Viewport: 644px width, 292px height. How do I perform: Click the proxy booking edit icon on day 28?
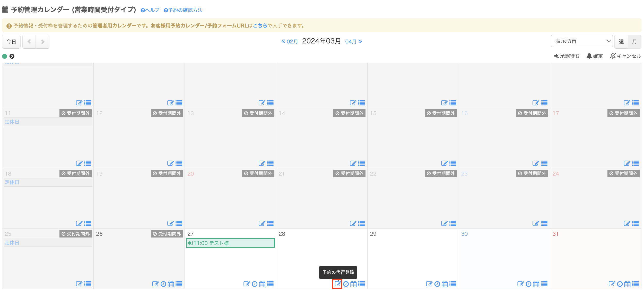(337, 284)
